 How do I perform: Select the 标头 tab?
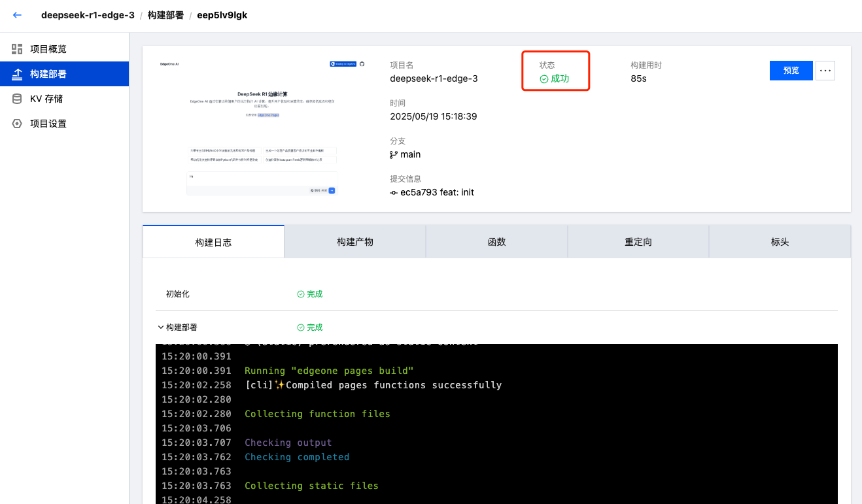pos(780,242)
